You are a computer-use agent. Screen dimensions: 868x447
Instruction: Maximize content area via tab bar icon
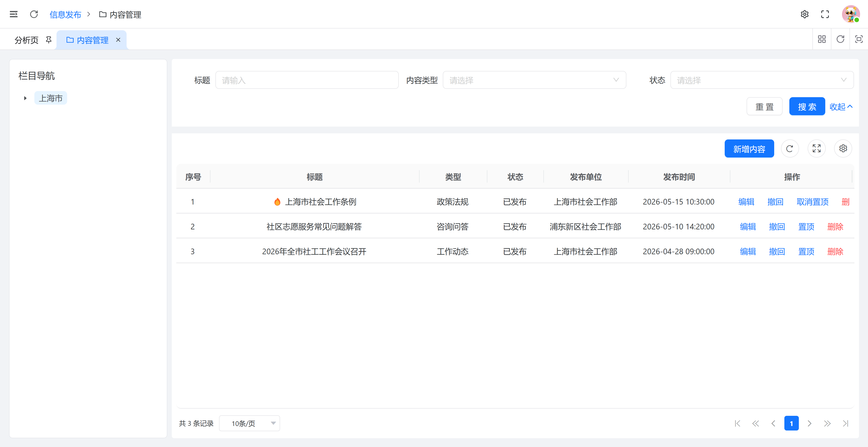[x=859, y=39]
